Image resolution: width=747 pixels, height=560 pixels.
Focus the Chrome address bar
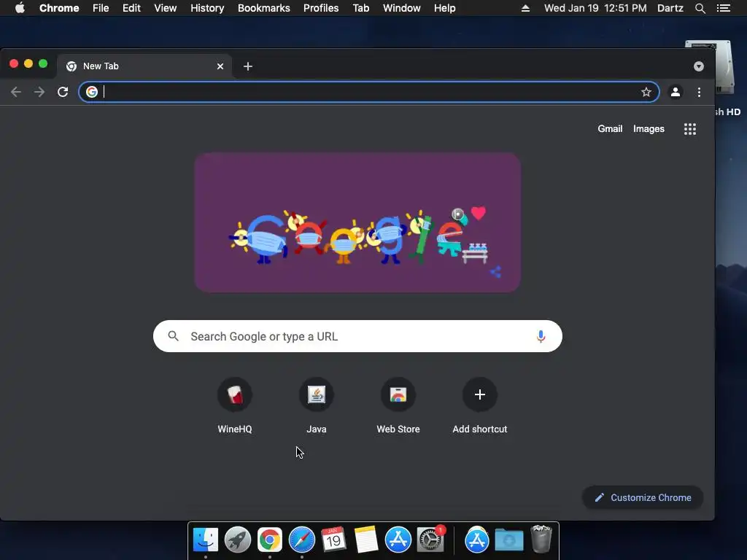tap(368, 92)
